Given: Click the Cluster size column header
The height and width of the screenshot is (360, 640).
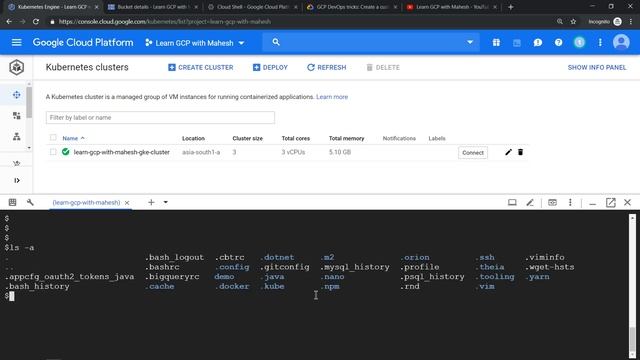Looking at the screenshot, I should point(247,138).
